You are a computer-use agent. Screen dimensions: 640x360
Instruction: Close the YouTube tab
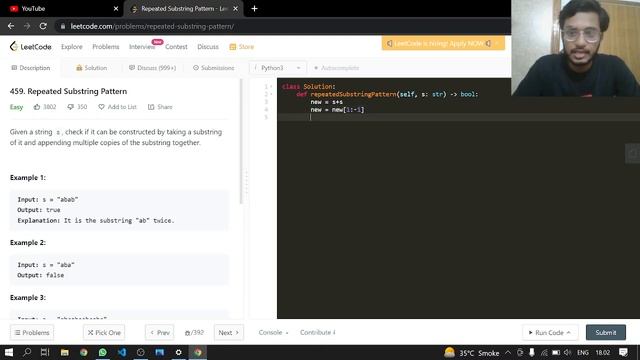coord(116,9)
